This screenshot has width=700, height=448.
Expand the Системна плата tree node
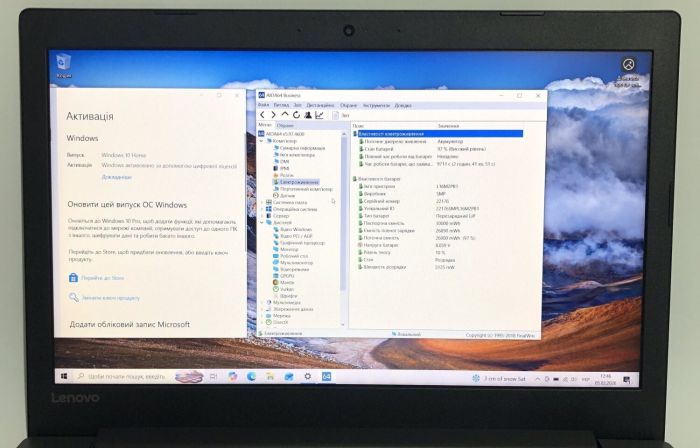click(262, 202)
